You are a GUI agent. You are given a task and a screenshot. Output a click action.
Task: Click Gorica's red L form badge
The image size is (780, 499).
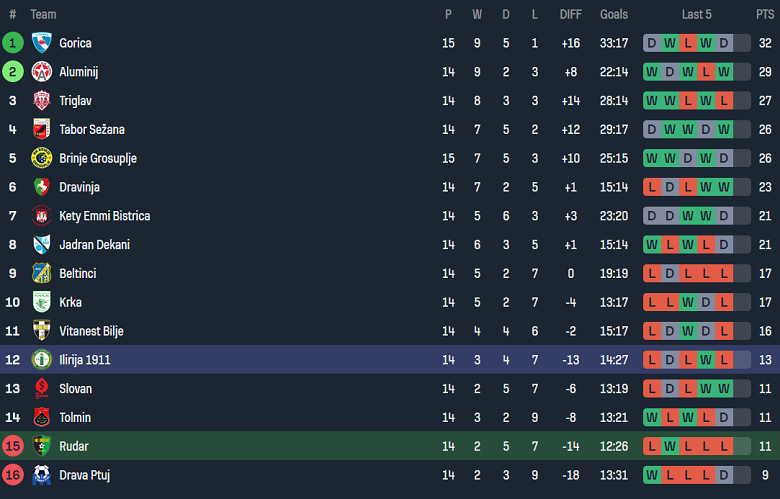[x=688, y=43]
